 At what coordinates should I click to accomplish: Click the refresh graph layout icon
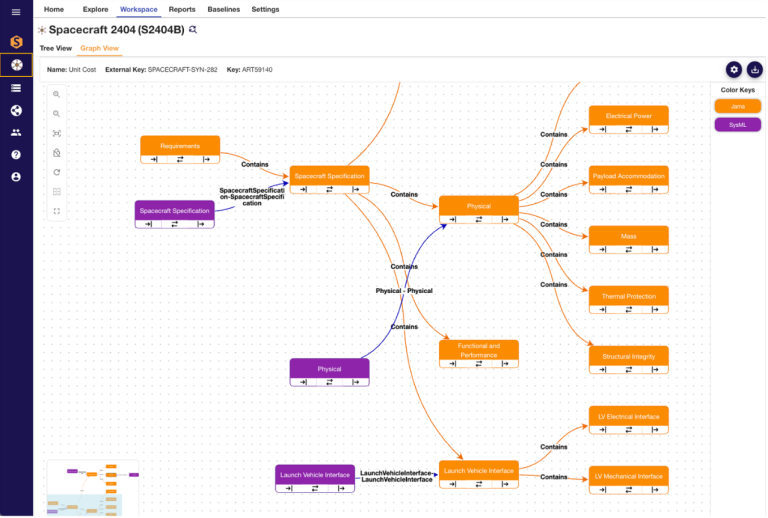click(x=57, y=172)
